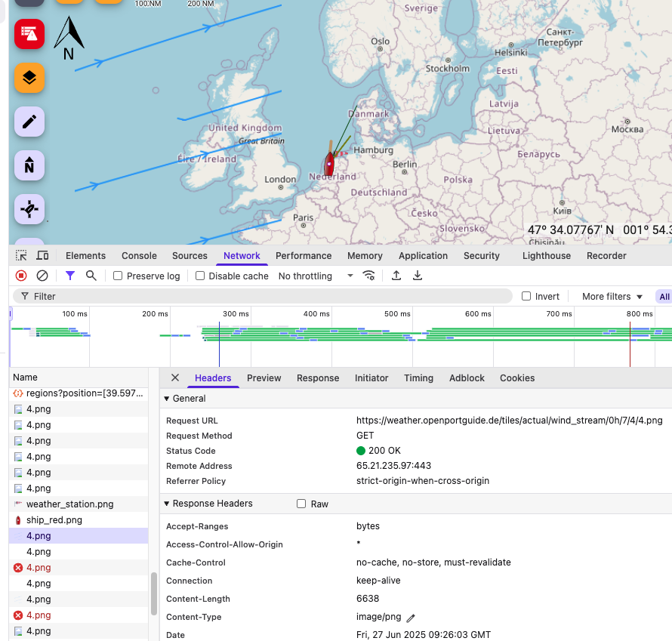Click the Filter text input
This screenshot has height=641, width=672.
(262, 296)
